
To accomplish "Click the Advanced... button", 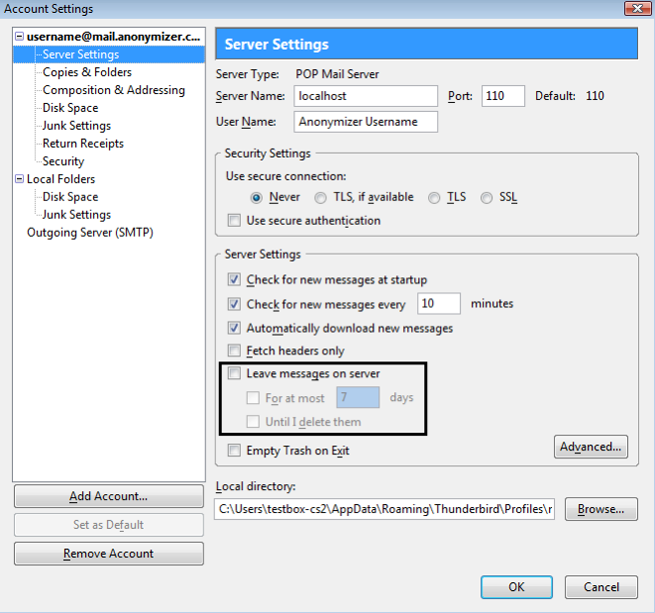I will [591, 447].
